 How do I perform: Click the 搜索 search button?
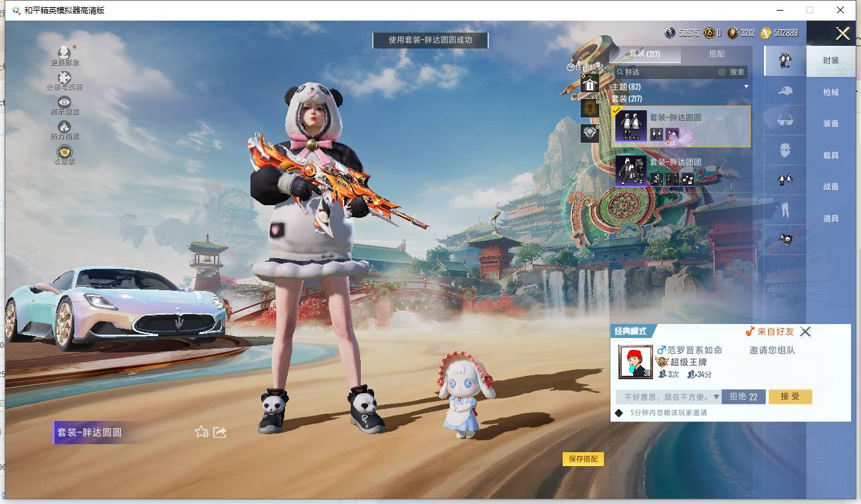(737, 72)
